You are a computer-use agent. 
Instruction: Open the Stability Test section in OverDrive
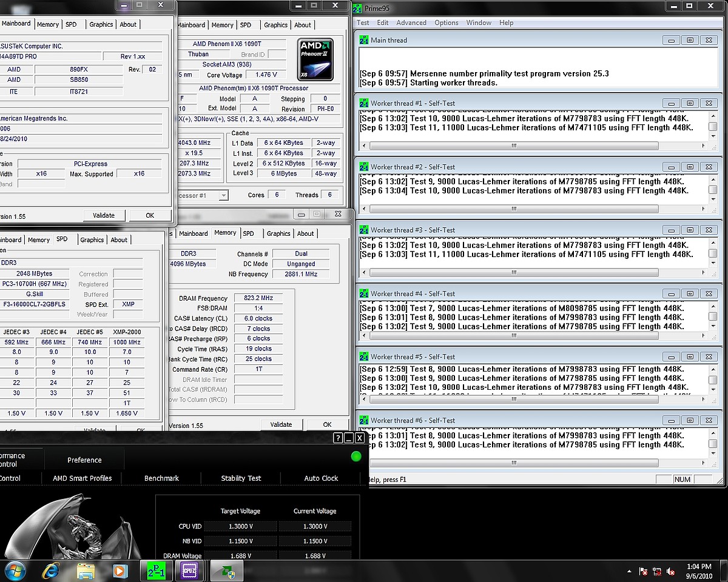(x=241, y=478)
